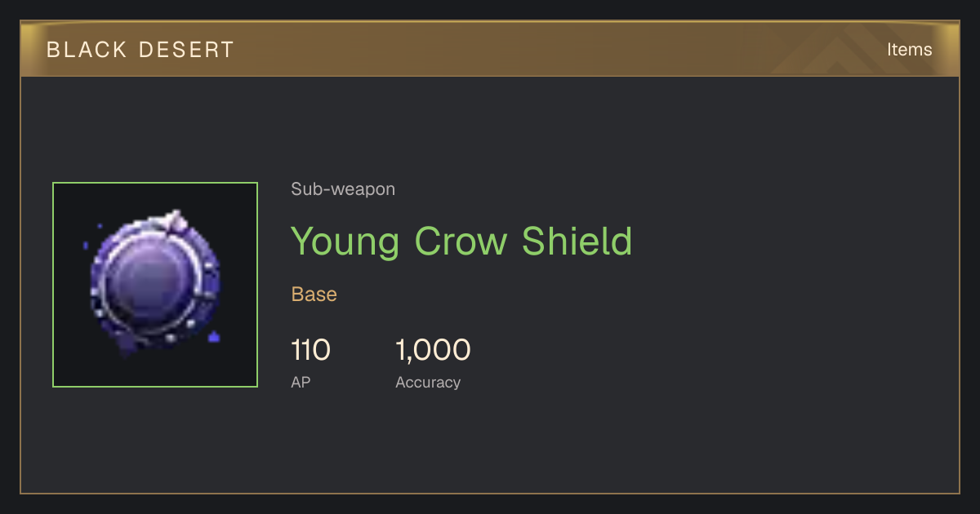Image resolution: width=980 pixels, height=514 pixels.
Task: Click the silver spike atop the shield
Action: (x=175, y=220)
